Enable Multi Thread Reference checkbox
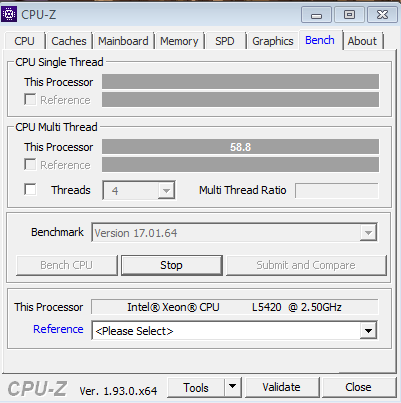Viewport: 401px width, 403px height. [30, 164]
